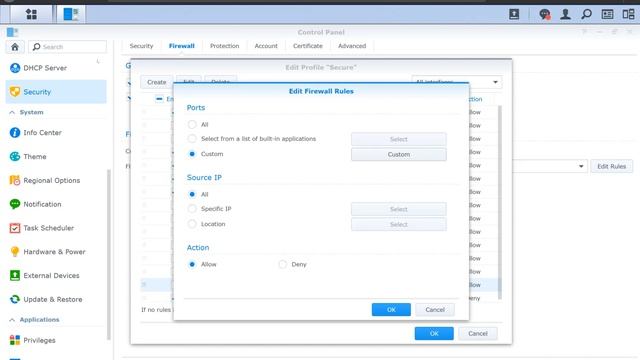Select the Specific IP radio button
Image resolution: width=640 pixels, height=360 pixels.
pyautogui.click(x=192, y=209)
